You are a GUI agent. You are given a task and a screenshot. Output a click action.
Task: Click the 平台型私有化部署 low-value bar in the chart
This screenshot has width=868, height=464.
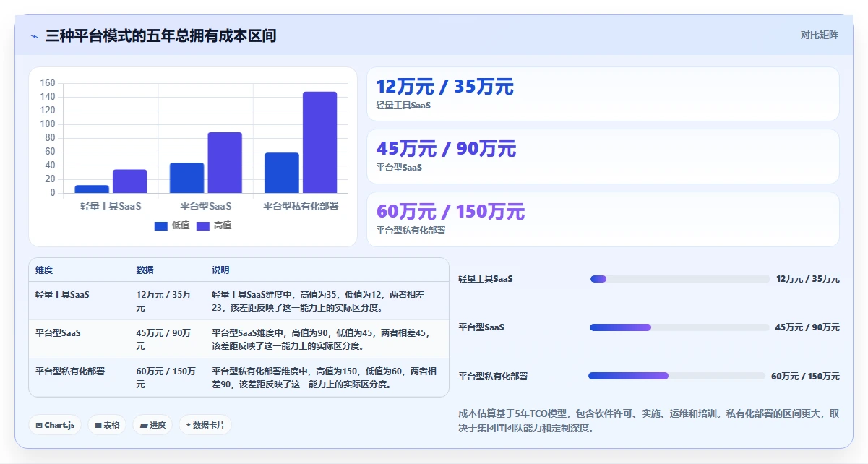point(282,173)
